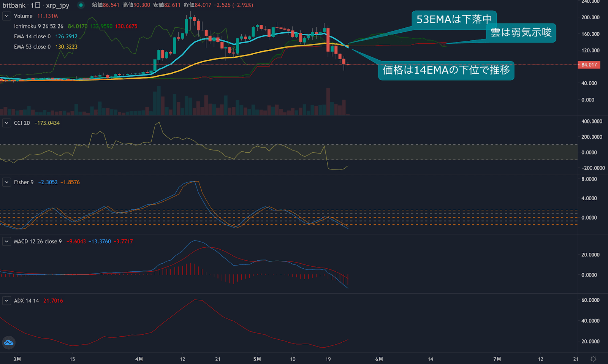Collapse the MACD pane using its chevron
The width and height of the screenshot is (608, 364).
(x=6, y=242)
